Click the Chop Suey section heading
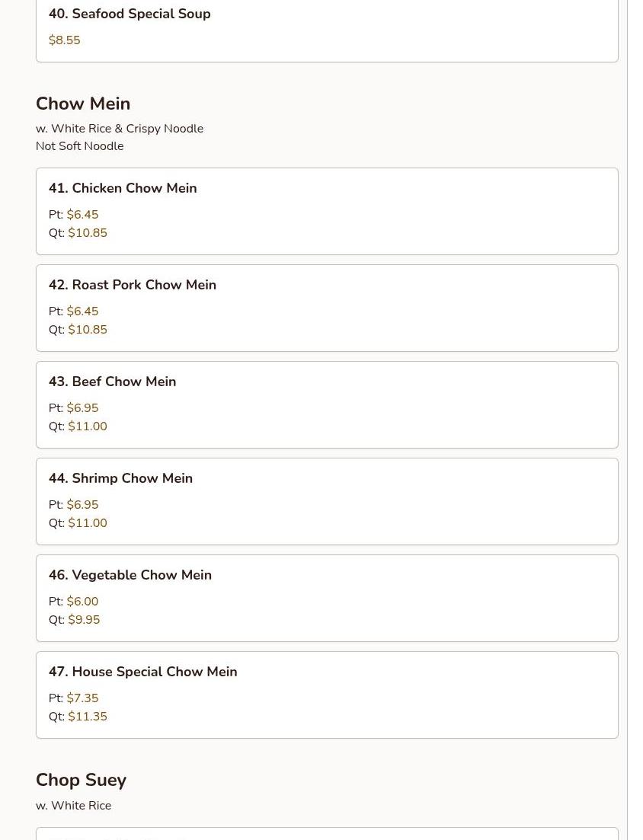The width and height of the screenshot is (643, 840). tap(81, 780)
